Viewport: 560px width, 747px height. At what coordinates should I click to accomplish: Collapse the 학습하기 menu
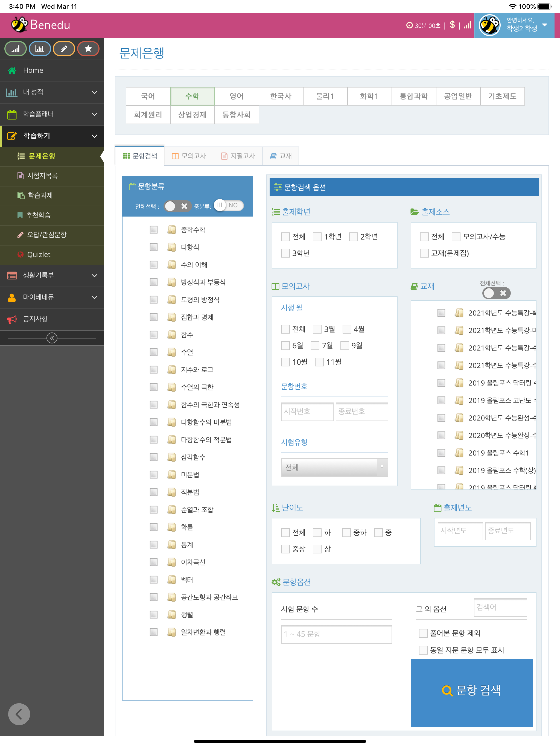pyautogui.click(x=52, y=136)
